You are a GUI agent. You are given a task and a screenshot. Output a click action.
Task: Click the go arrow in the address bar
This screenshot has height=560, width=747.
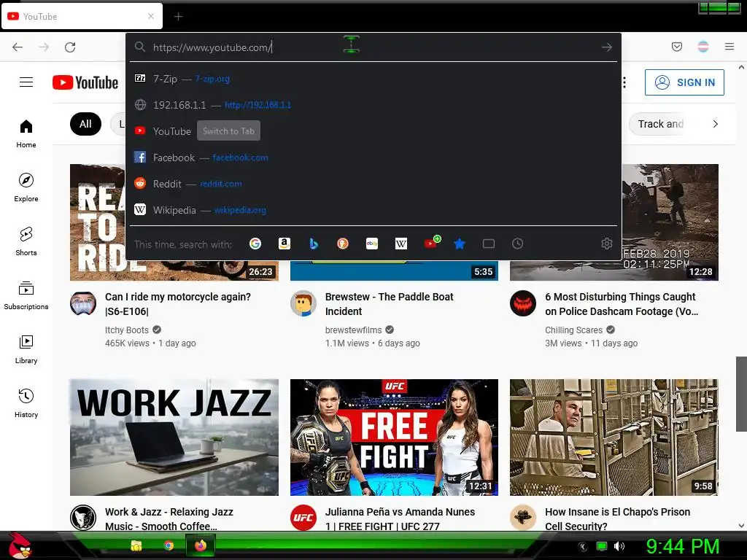tap(606, 47)
